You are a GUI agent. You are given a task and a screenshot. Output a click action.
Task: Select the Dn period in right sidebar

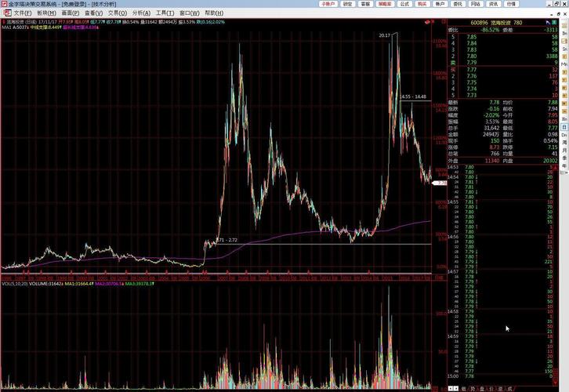click(564, 135)
